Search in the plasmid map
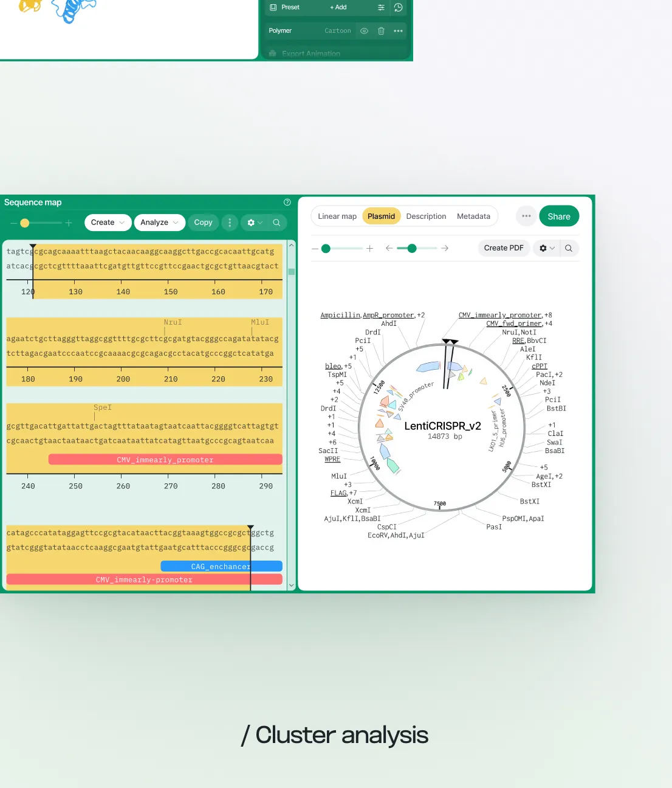This screenshot has height=788, width=672. [x=569, y=248]
